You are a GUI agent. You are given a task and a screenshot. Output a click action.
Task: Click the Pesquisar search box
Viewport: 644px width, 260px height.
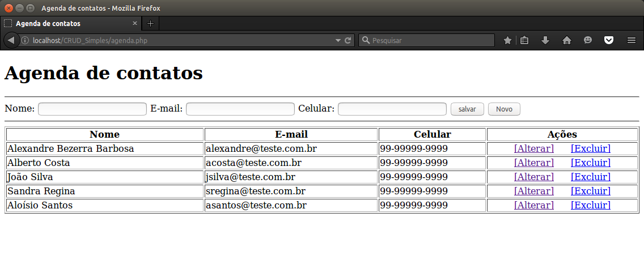click(426, 40)
